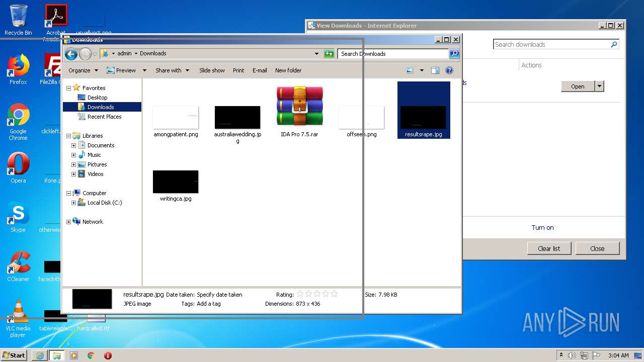Image resolution: width=644 pixels, height=362 pixels.
Task: Collapse the Libraries section
Action: tap(69, 136)
